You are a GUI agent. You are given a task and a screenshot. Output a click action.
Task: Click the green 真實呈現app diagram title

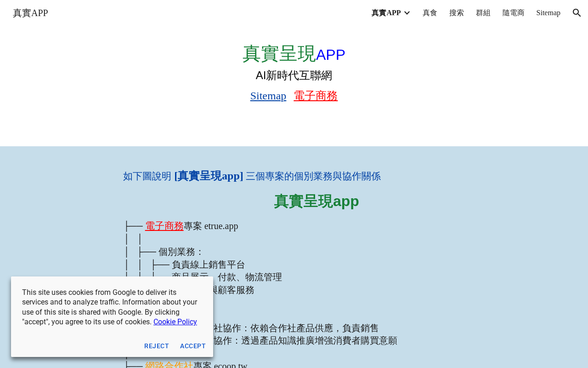click(x=317, y=201)
